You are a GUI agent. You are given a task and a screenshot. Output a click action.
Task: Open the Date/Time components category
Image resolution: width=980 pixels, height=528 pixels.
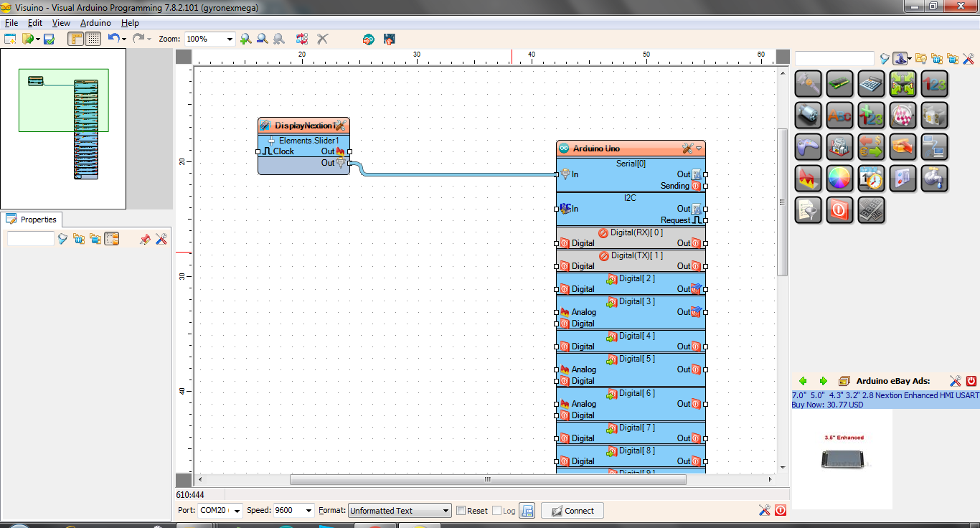coord(870,178)
